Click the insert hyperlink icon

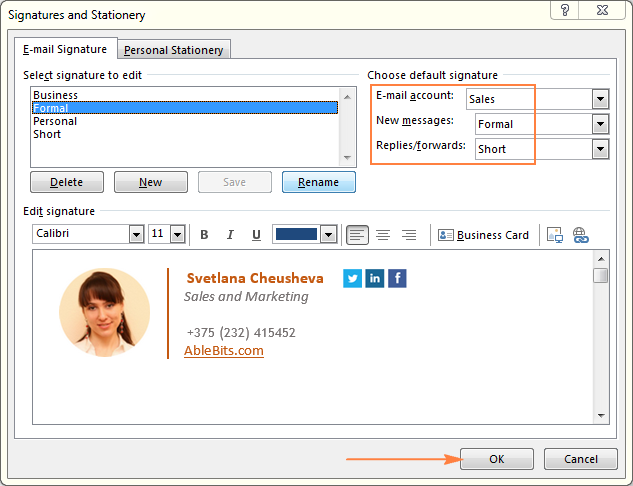coord(580,235)
